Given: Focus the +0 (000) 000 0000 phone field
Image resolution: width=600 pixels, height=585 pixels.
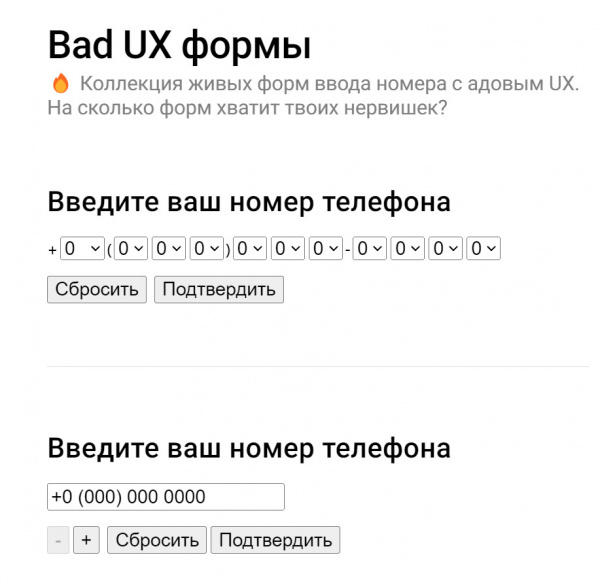Looking at the screenshot, I should point(166,497).
